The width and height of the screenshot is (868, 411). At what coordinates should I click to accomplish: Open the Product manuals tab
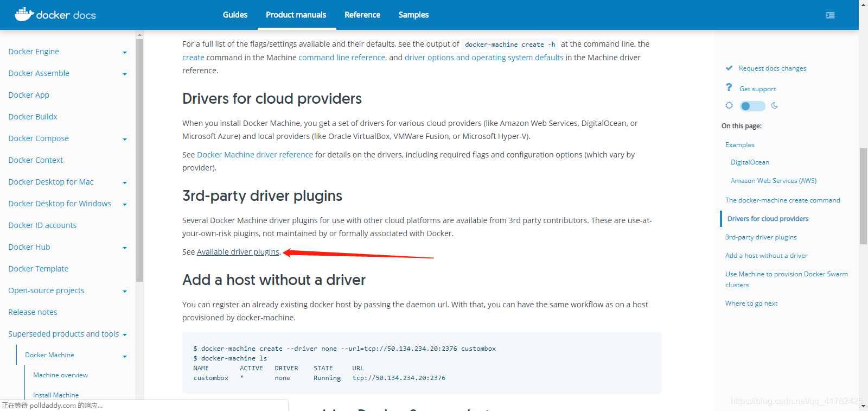296,15
